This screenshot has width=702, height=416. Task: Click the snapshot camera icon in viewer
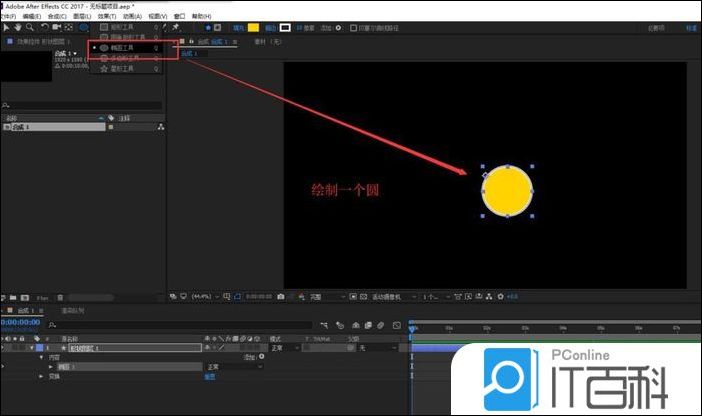pyautogui.click(x=279, y=297)
